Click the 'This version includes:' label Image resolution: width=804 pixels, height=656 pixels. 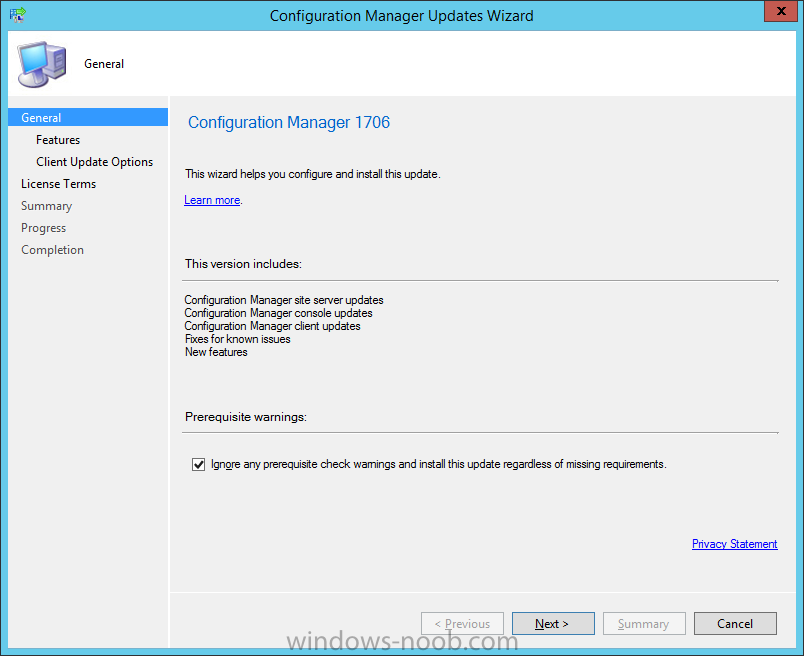click(244, 264)
